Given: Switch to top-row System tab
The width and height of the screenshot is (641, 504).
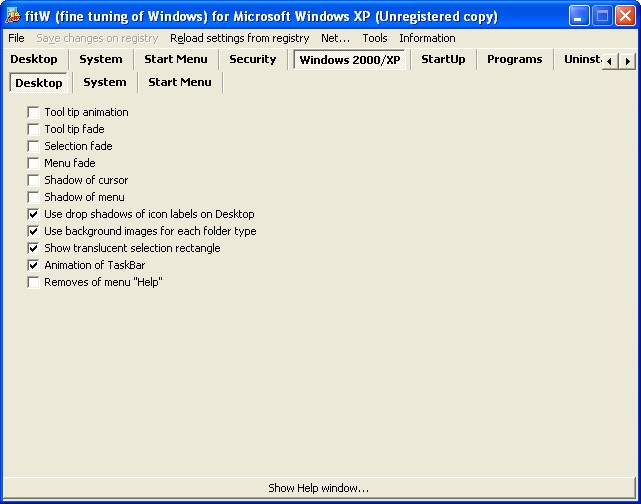Looking at the screenshot, I should [x=101, y=59].
